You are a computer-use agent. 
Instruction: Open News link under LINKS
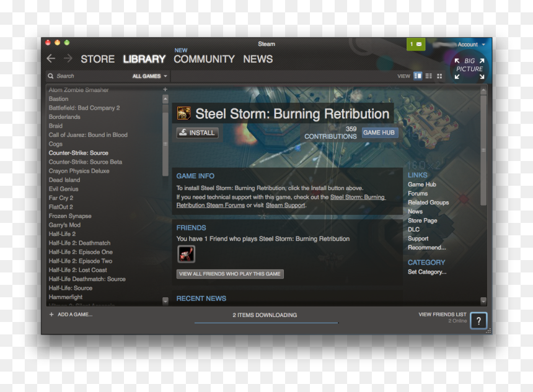coord(415,212)
